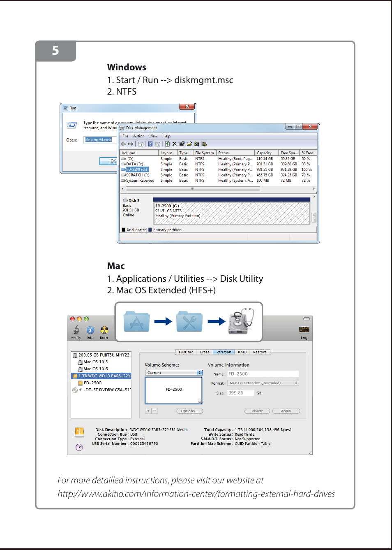Click the Capacity column header
This screenshot has width=392, height=550.
pos(267,153)
